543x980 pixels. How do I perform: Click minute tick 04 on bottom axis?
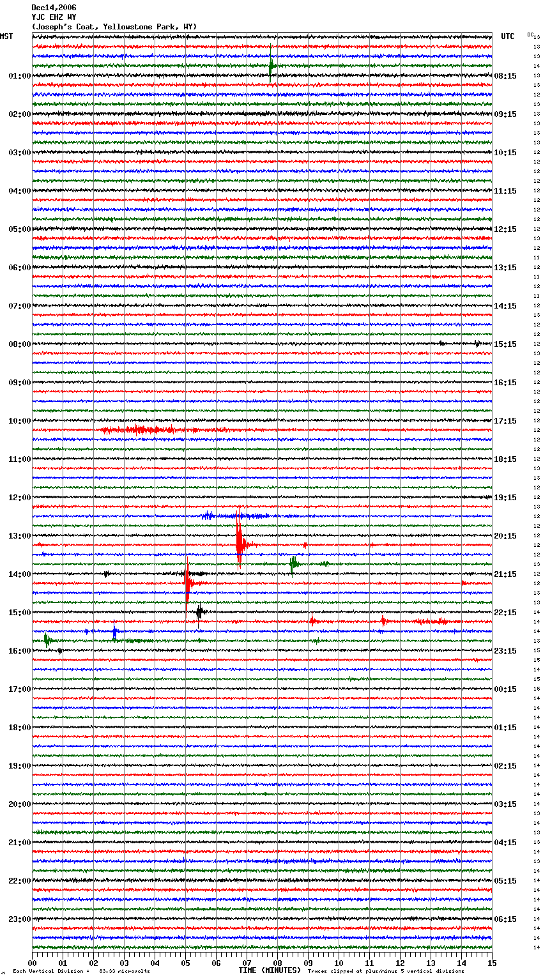coord(155,963)
